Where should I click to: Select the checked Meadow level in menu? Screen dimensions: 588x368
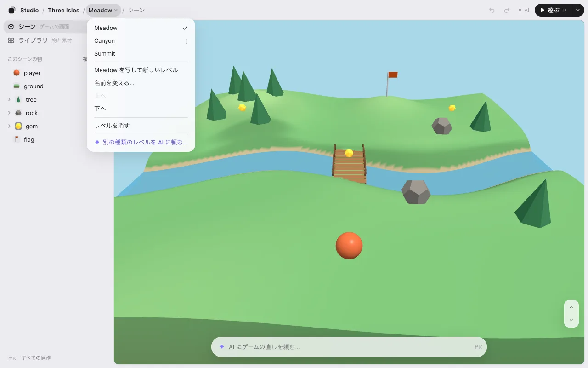(141, 28)
